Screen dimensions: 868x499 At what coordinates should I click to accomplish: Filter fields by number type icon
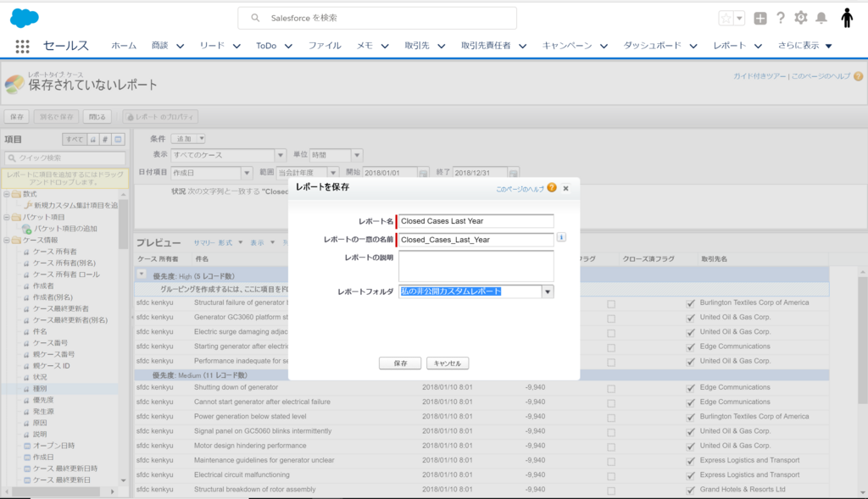click(105, 140)
